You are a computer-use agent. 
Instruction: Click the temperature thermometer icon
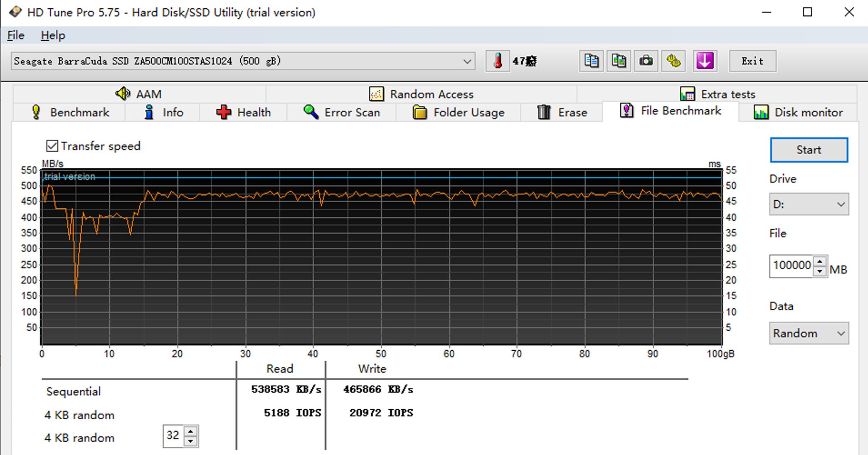(498, 61)
